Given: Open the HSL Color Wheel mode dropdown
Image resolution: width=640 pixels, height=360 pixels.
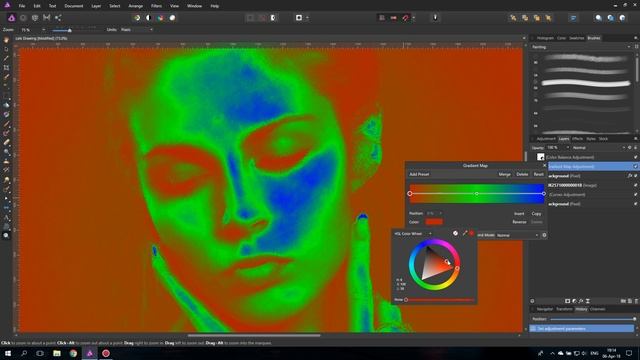Looking at the screenshot, I should click(413, 234).
